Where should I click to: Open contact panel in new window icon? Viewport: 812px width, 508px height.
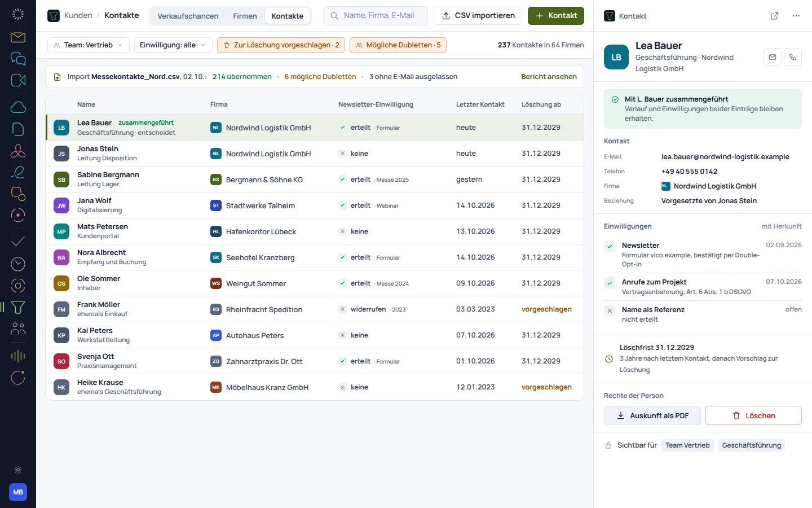[x=775, y=16]
